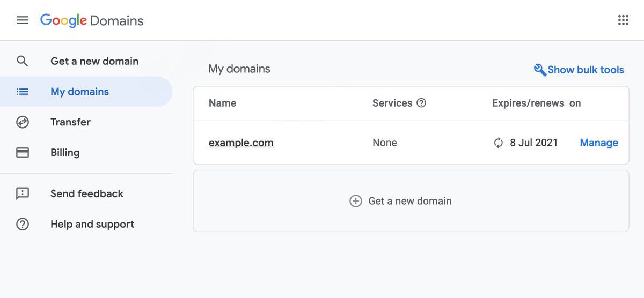This screenshot has height=298, width=644.
Task: Click the None services value
Action: [385, 143]
